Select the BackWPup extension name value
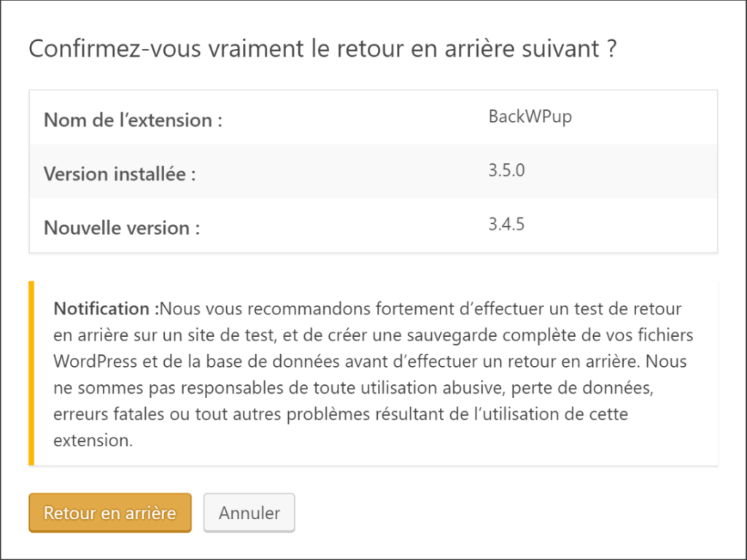Screen dimensions: 747x560 click(x=530, y=117)
